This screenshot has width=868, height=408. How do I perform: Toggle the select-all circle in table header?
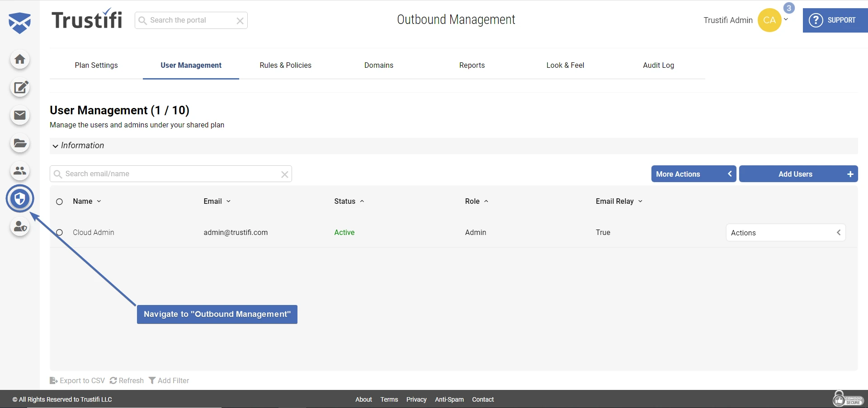click(59, 202)
